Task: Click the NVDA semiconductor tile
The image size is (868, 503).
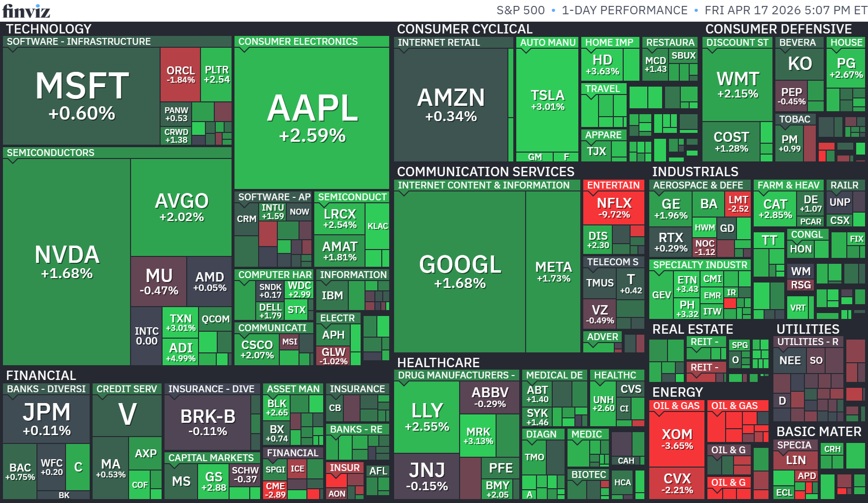Action: pyautogui.click(x=67, y=261)
